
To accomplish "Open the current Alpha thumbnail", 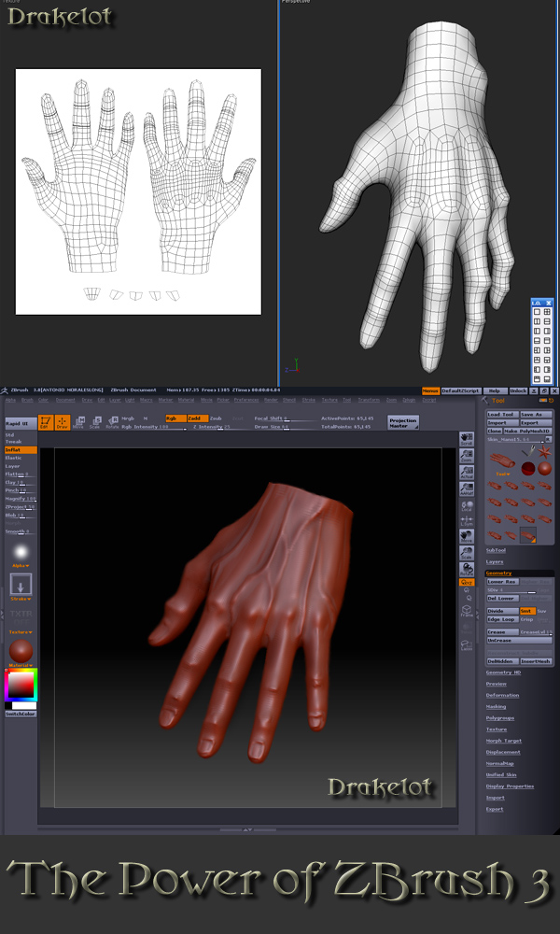I will (21, 552).
